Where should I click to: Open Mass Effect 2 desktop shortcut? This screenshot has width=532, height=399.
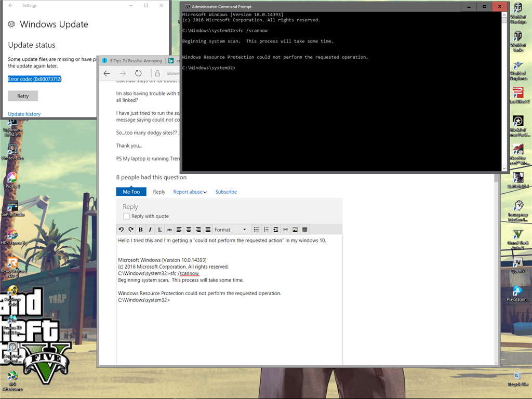click(518, 96)
